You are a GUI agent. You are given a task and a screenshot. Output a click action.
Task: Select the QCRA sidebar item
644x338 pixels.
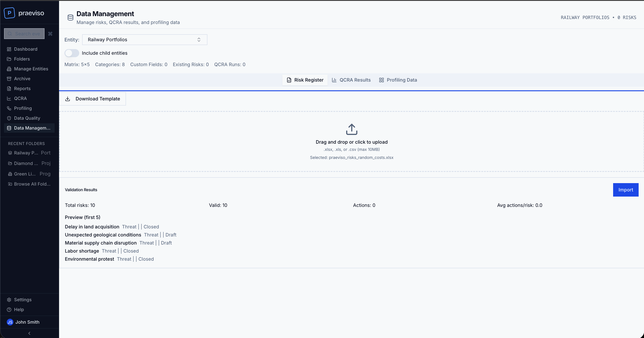(20, 98)
